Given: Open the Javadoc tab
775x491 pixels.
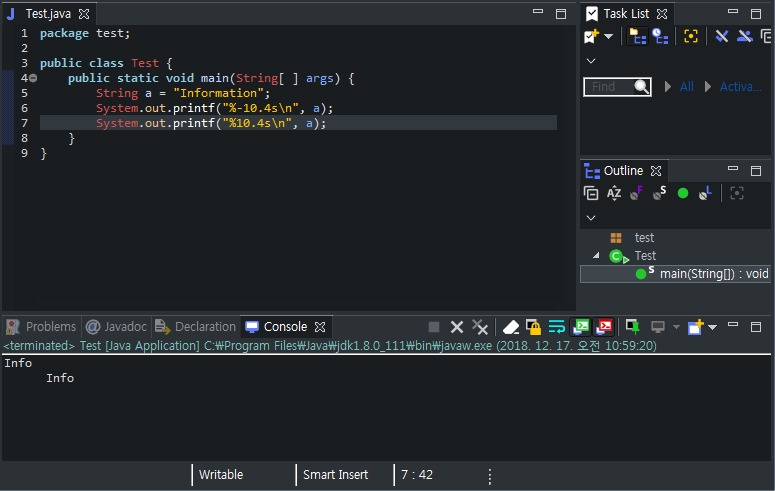Looking at the screenshot, I should pos(126,327).
